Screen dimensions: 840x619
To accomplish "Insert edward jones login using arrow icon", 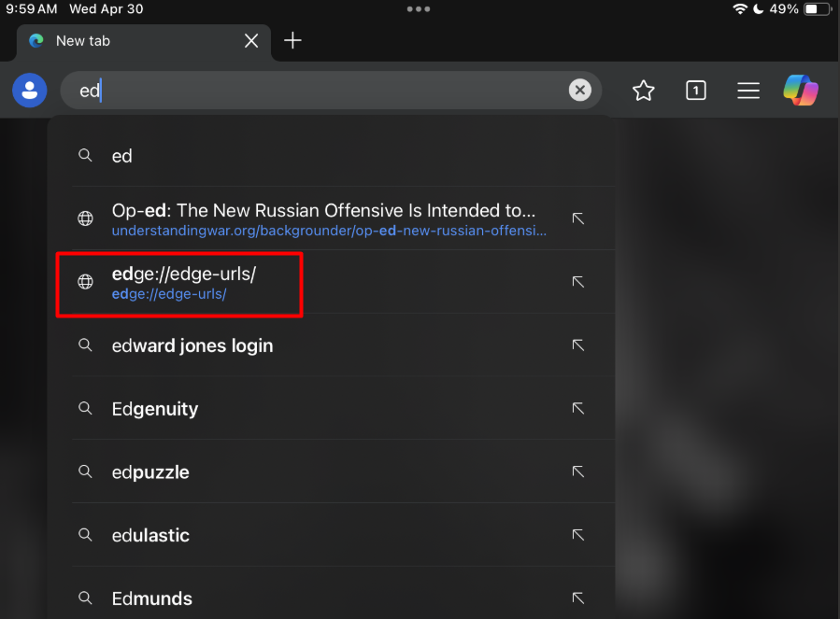I will 577,345.
